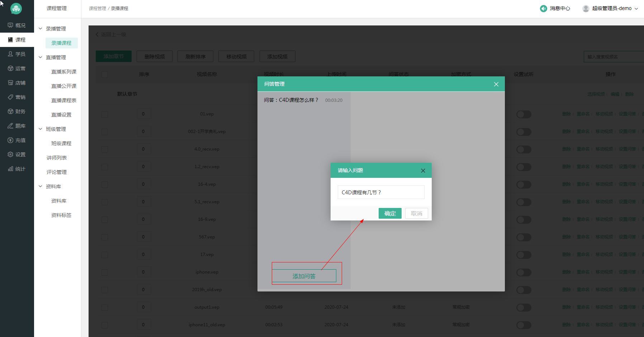Image resolution: width=644 pixels, height=337 pixels.
Task: Open the 题库 question bank icon
Action: point(10,126)
